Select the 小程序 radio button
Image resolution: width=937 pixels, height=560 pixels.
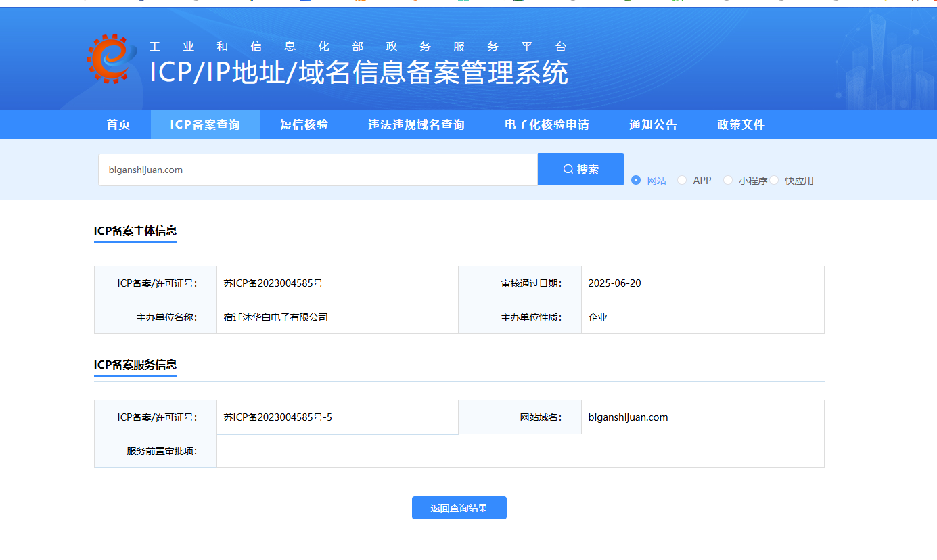point(728,180)
